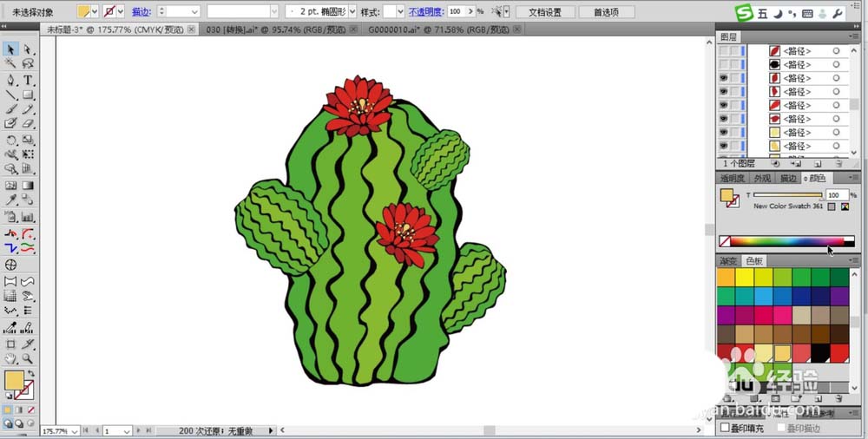The width and height of the screenshot is (868, 439).
Task: Create a new layer in the layers panel
Action: pos(818,164)
